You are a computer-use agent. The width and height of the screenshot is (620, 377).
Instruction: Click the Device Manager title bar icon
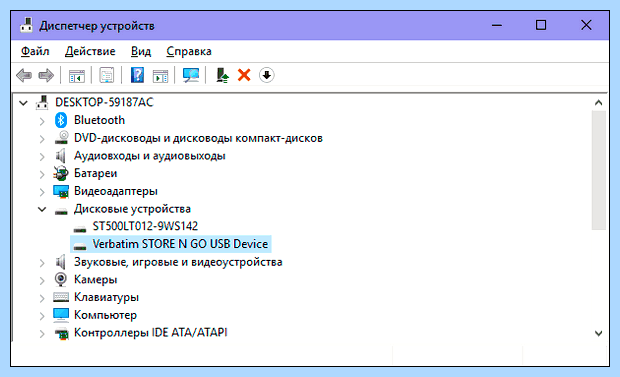click(26, 25)
